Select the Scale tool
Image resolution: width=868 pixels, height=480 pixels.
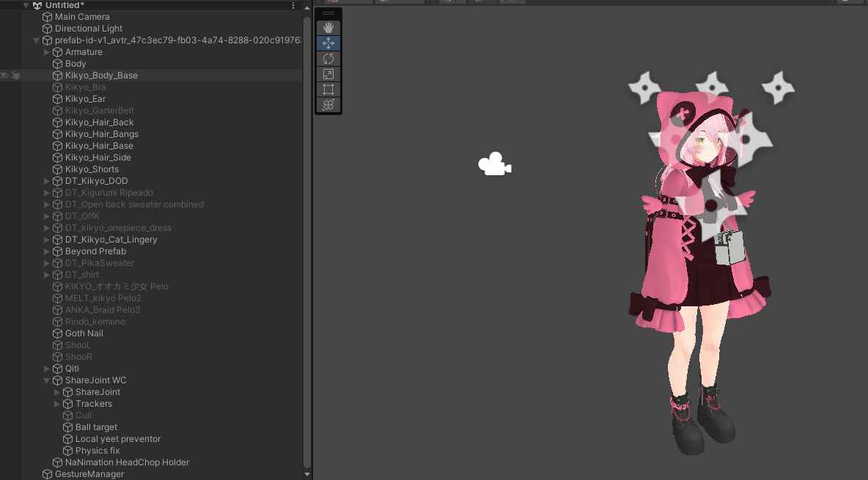point(328,74)
